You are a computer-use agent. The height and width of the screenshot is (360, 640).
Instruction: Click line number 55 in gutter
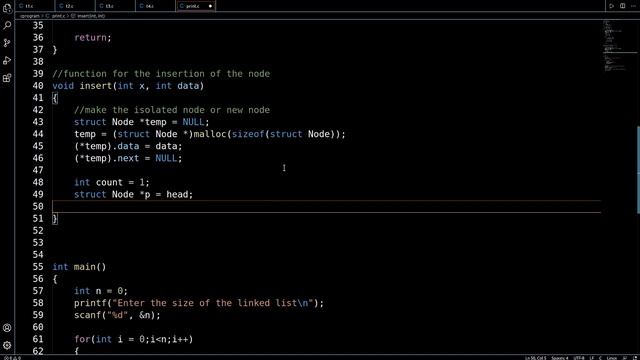tap(38, 267)
